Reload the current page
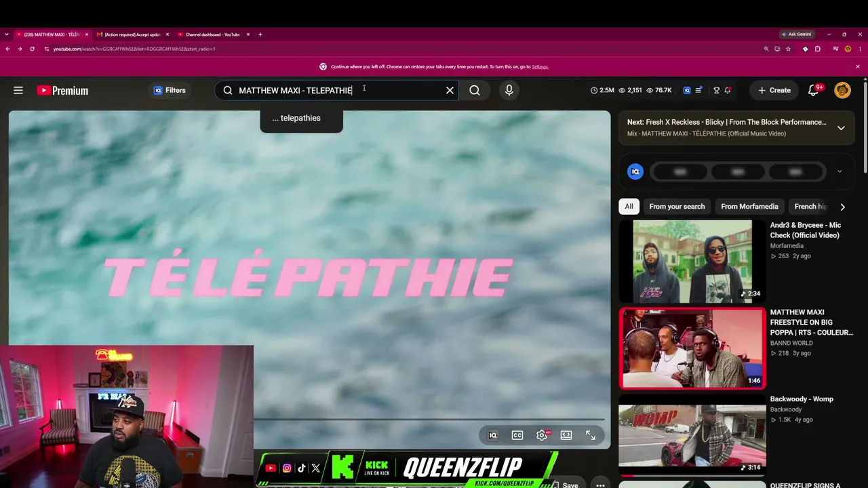The image size is (868, 488). pyautogui.click(x=32, y=49)
